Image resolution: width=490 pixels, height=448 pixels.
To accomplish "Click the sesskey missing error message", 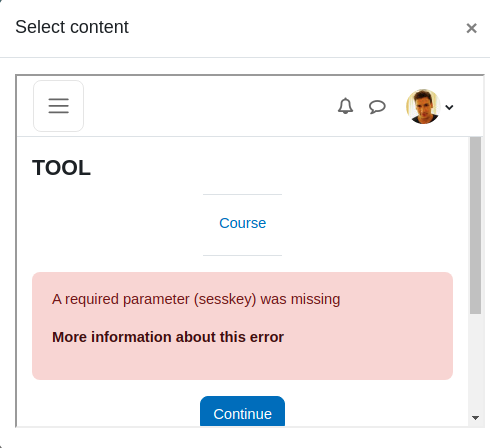I will coord(196,299).
